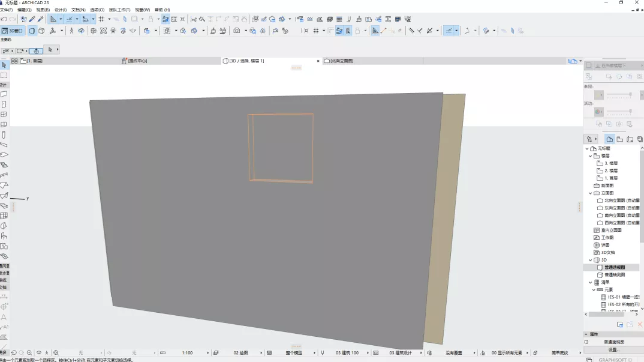Viewport: 644px width, 362px height.
Task: Click the 设置... button in properties
Action: click(614, 349)
